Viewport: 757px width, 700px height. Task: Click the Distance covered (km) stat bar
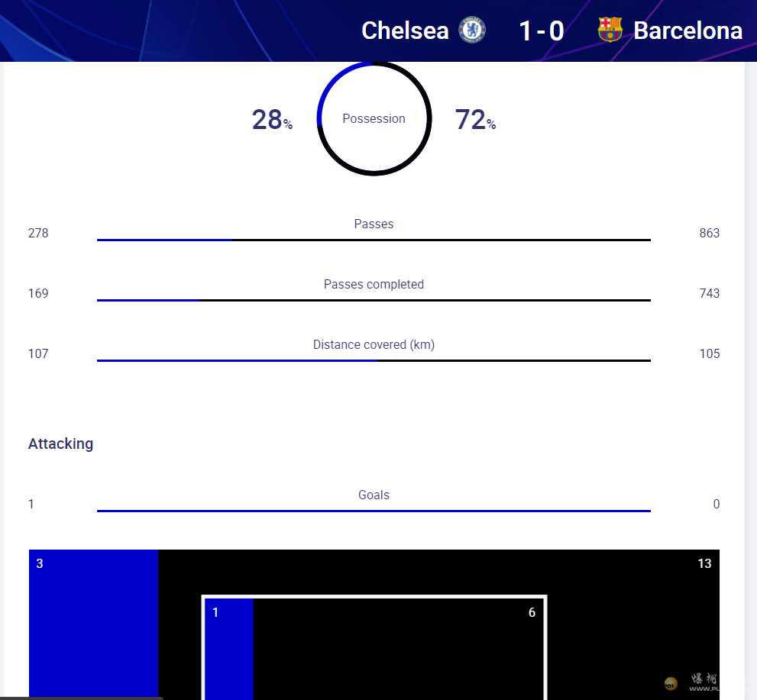click(x=374, y=360)
